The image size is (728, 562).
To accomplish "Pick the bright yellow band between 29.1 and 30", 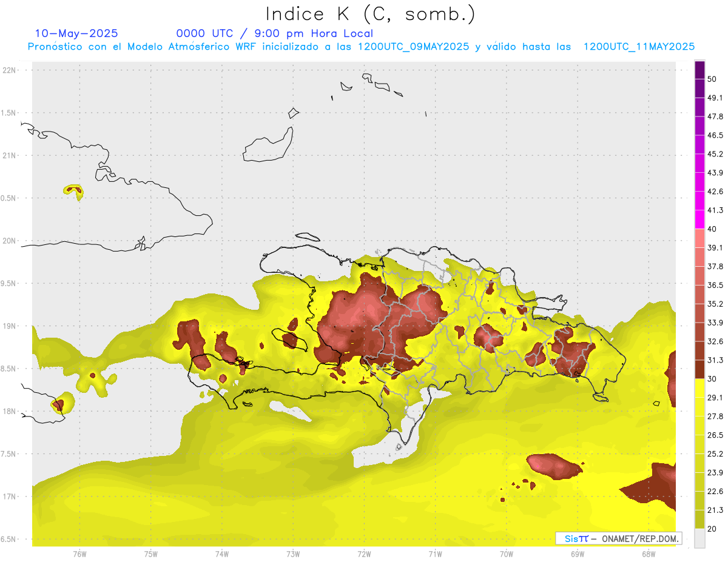I will 699,388.
